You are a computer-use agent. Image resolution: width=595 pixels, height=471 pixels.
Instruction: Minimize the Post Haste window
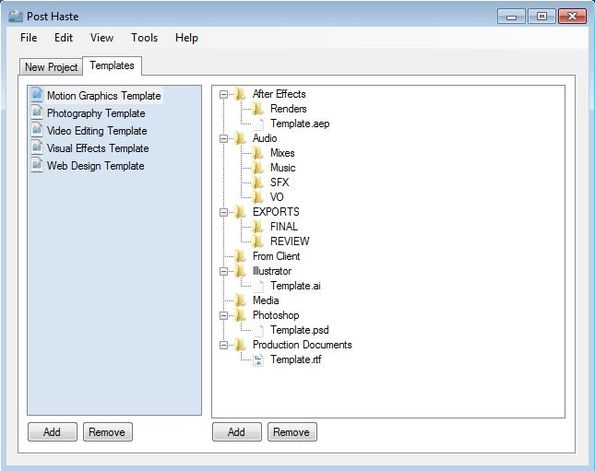tap(511, 16)
